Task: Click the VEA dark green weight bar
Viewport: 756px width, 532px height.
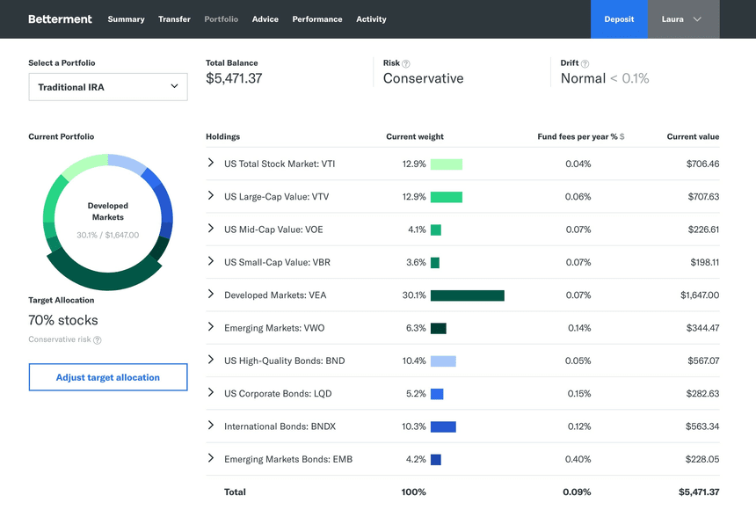Action: [x=467, y=295]
